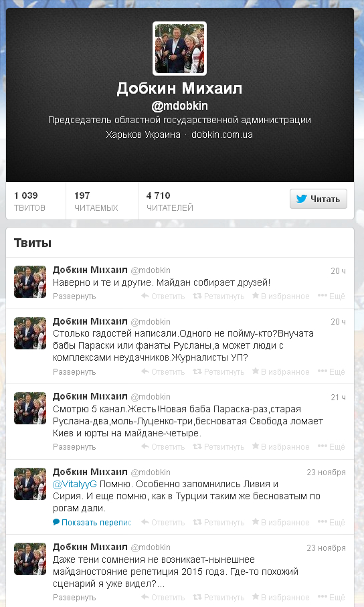The image size is (364, 607).
Task: Open the dobkin.com.ua website link
Action: (x=222, y=135)
